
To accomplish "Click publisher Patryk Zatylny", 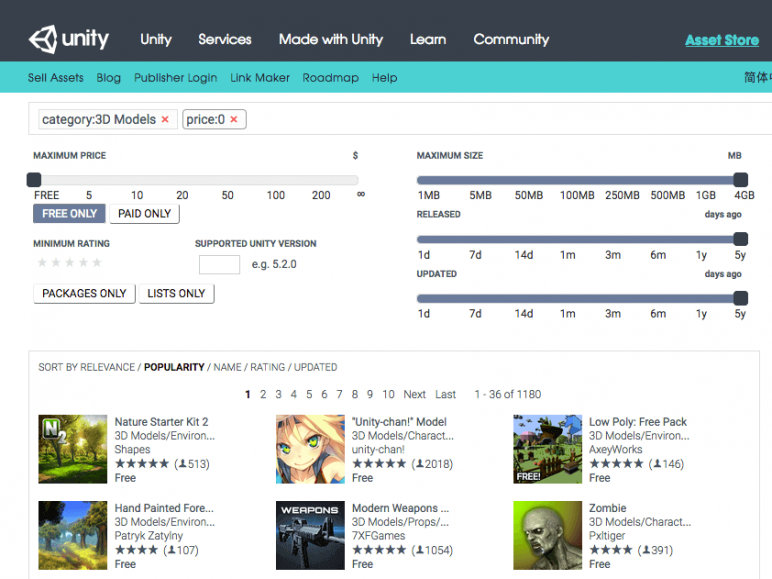I will pyautogui.click(x=149, y=536).
